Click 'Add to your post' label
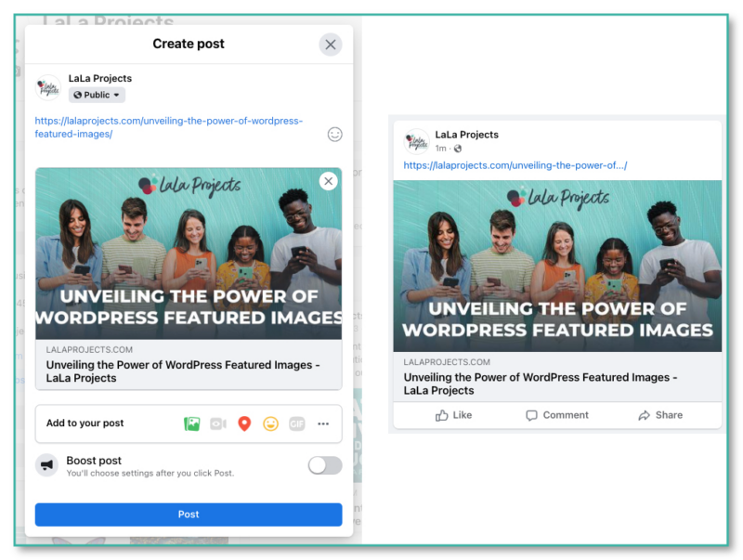This screenshot has height=560, width=743. 85,423
